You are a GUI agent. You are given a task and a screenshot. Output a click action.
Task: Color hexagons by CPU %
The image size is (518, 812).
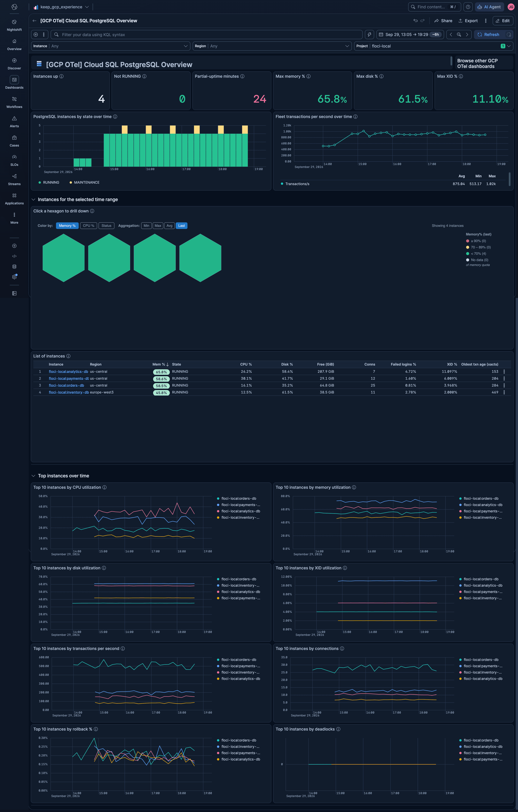coord(89,226)
